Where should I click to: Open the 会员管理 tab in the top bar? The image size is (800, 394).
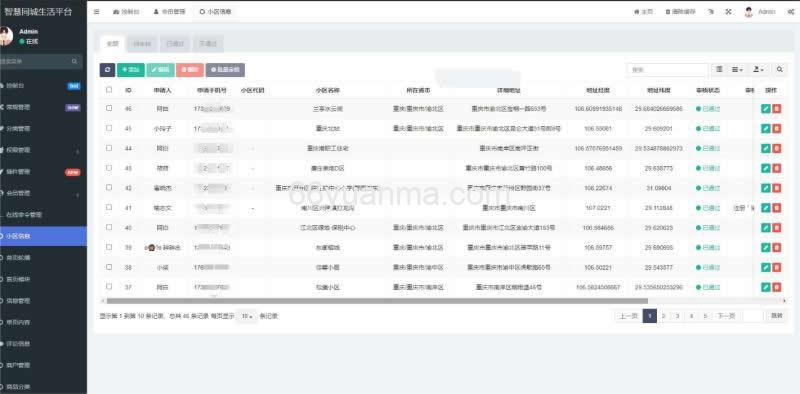[170, 12]
